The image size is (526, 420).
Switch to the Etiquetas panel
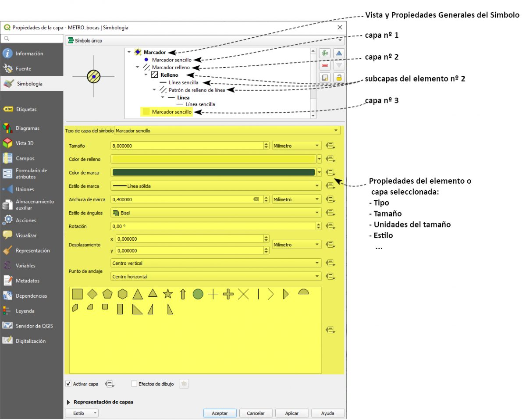click(26, 109)
